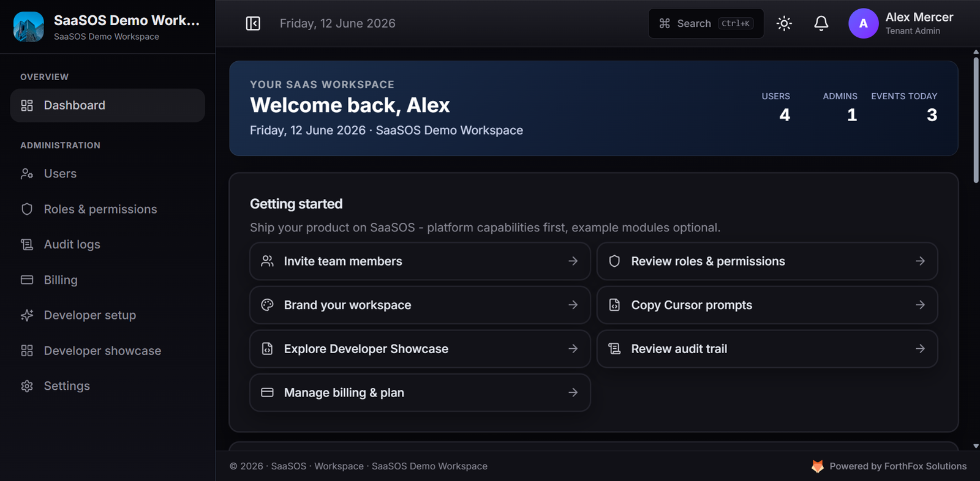Viewport: 980px width, 481px height.
Task: Open notifications bell
Action: 821,23
